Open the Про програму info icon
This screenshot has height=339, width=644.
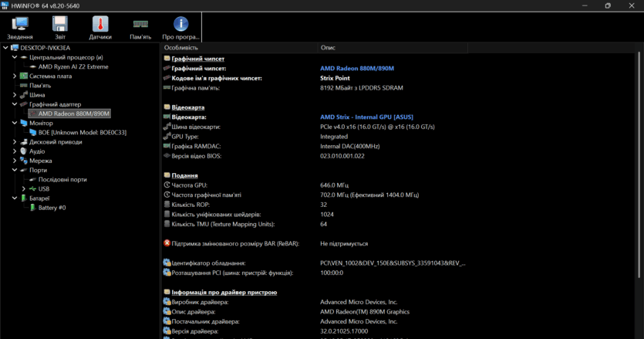(180, 27)
